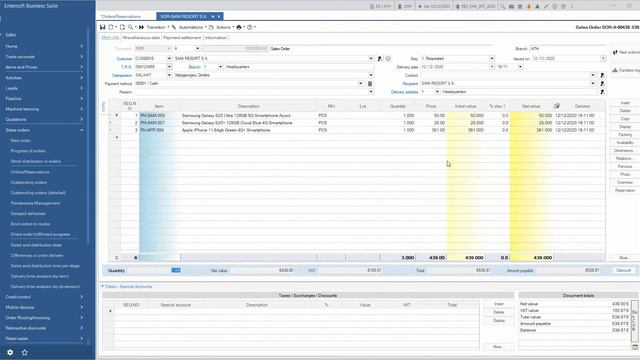Open the Automations toolbar menu
This screenshot has height=360, width=640.
[192, 27]
